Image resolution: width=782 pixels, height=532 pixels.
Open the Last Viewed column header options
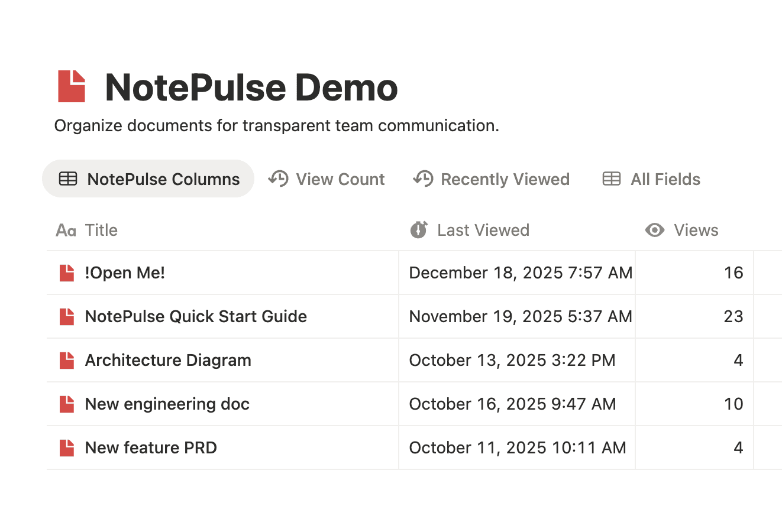click(x=483, y=230)
